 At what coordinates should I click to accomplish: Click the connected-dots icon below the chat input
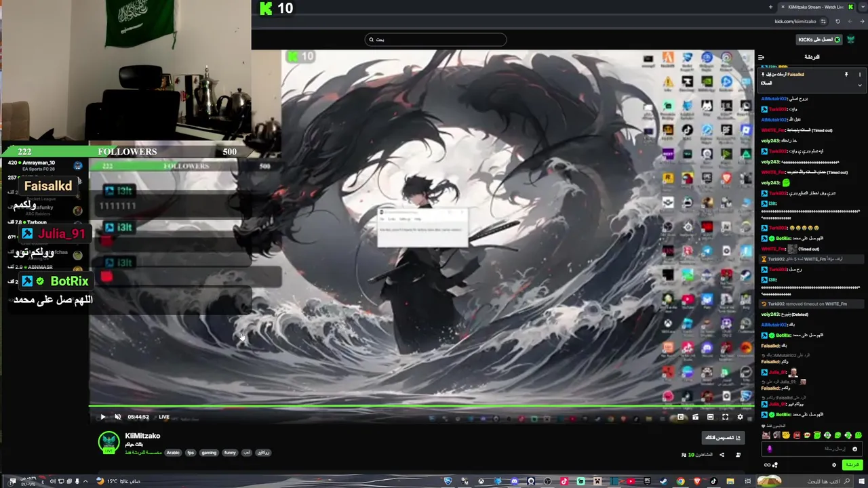coord(775,465)
